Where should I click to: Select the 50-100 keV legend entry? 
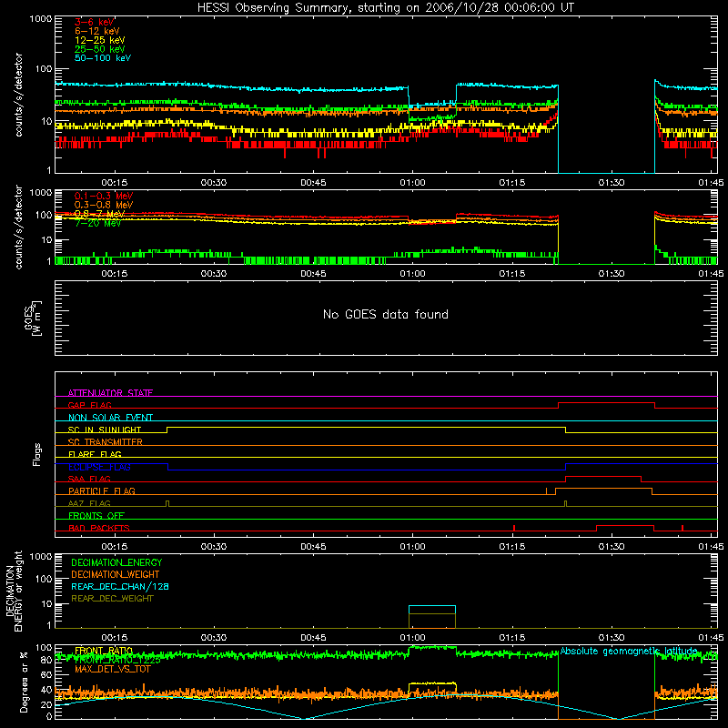(x=103, y=58)
